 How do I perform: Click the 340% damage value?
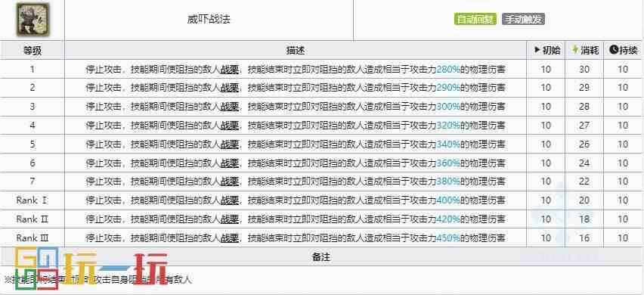tap(448, 144)
